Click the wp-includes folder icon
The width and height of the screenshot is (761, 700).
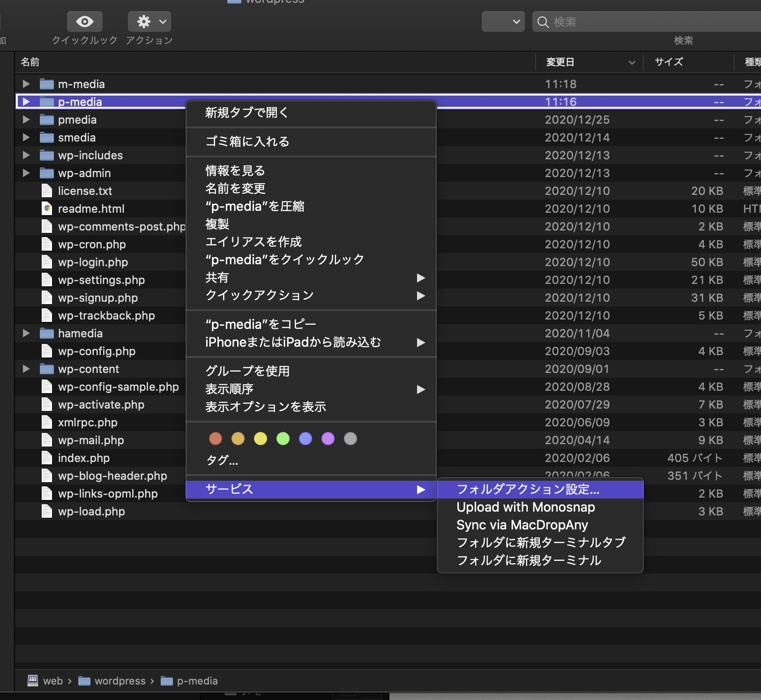47,155
